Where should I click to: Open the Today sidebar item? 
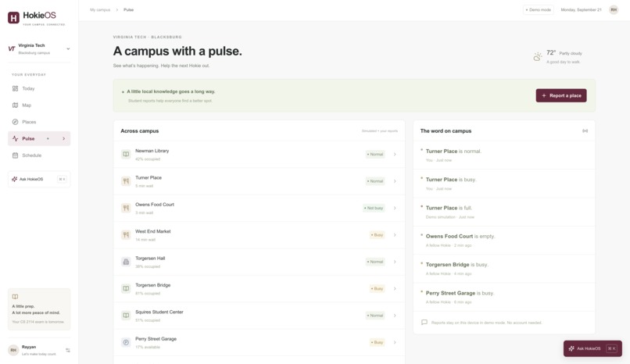coord(39,88)
